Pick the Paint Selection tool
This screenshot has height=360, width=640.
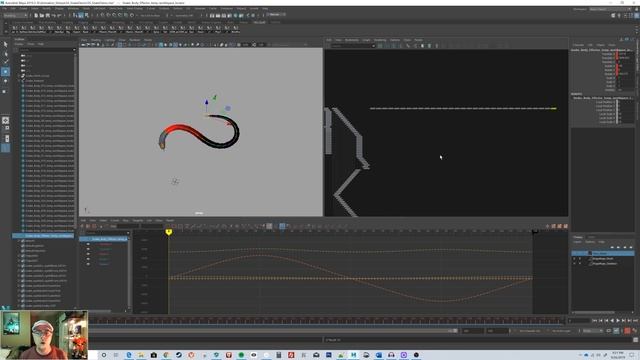coord(5,62)
